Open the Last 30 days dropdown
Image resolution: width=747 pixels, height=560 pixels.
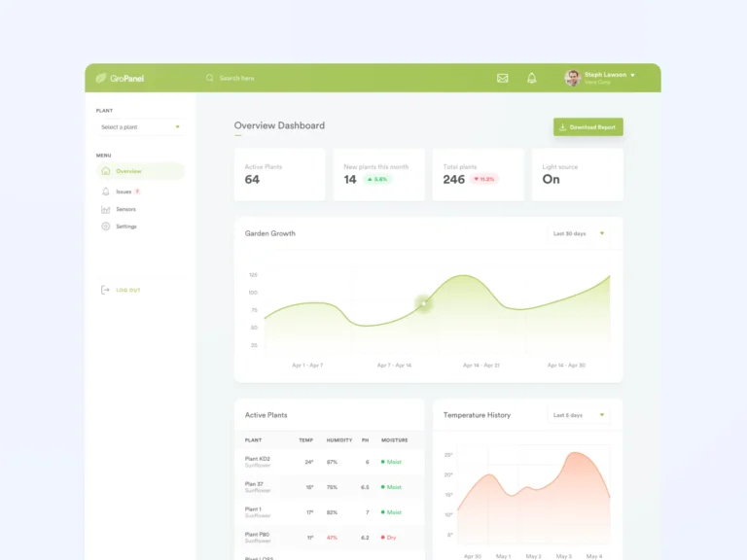pos(579,233)
